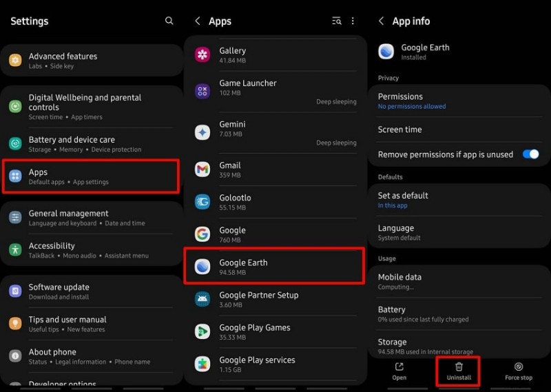Uninstall Google Earth
551x392 pixels.
459,371
